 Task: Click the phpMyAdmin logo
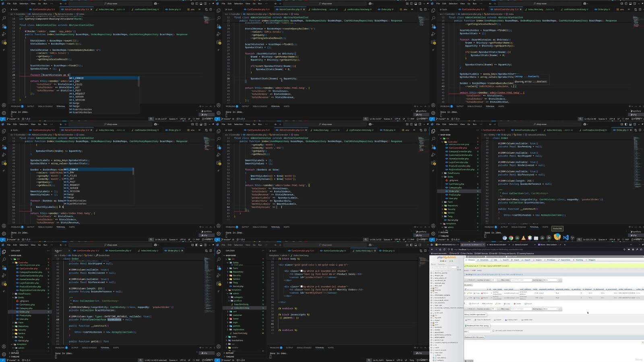(447, 257)
